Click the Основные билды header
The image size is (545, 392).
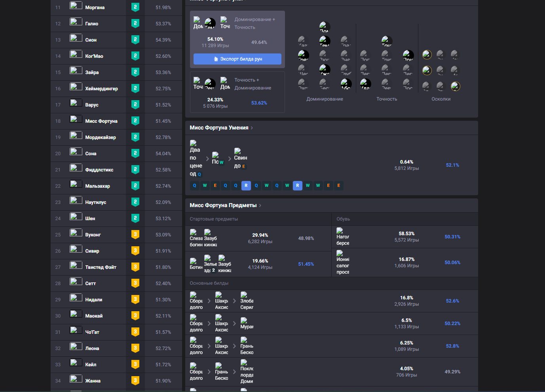[209, 283]
